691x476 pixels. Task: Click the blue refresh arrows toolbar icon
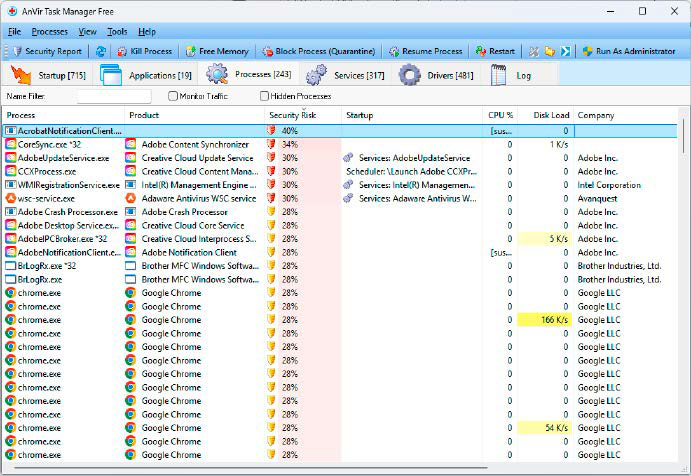click(101, 51)
